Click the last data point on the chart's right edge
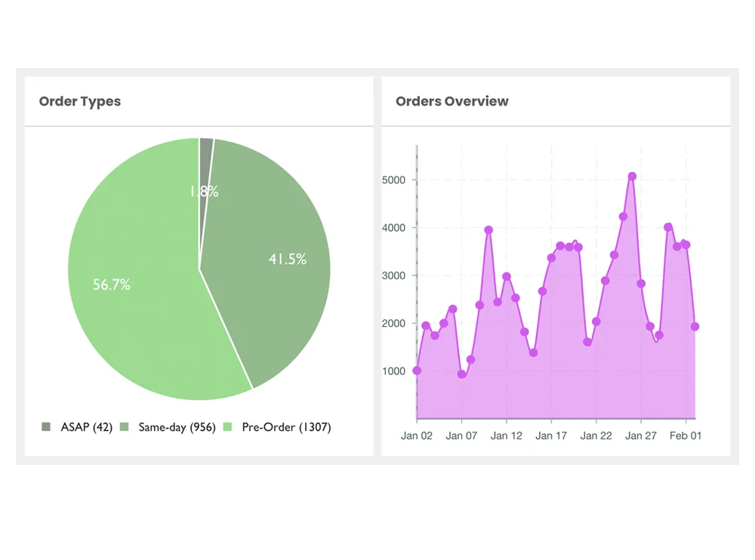Viewport: 755px width, 560px height. click(695, 327)
